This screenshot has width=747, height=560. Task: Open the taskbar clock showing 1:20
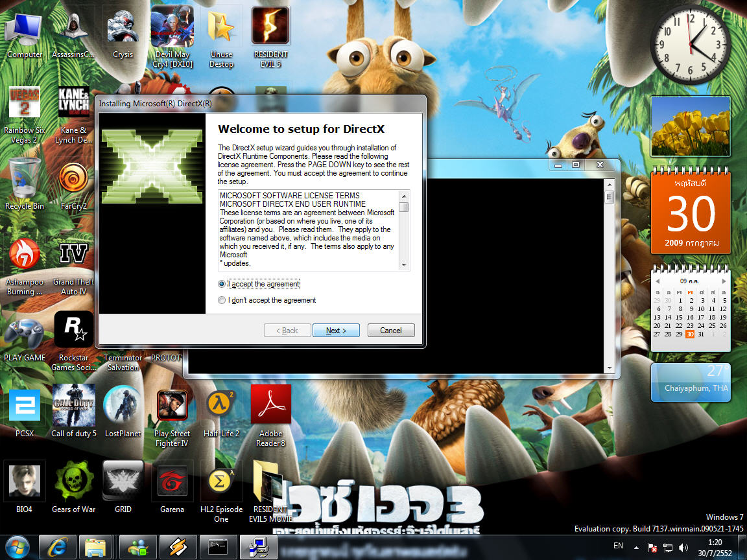click(x=715, y=548)
